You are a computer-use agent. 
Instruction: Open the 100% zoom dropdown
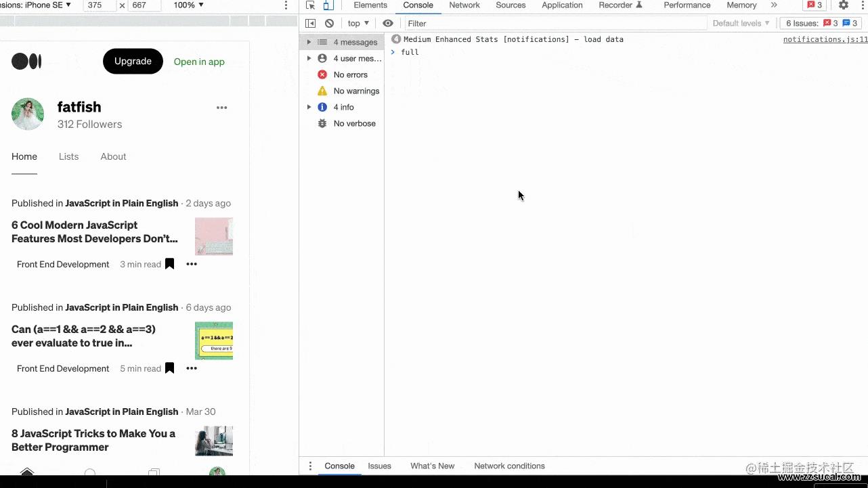pos(188,5)
